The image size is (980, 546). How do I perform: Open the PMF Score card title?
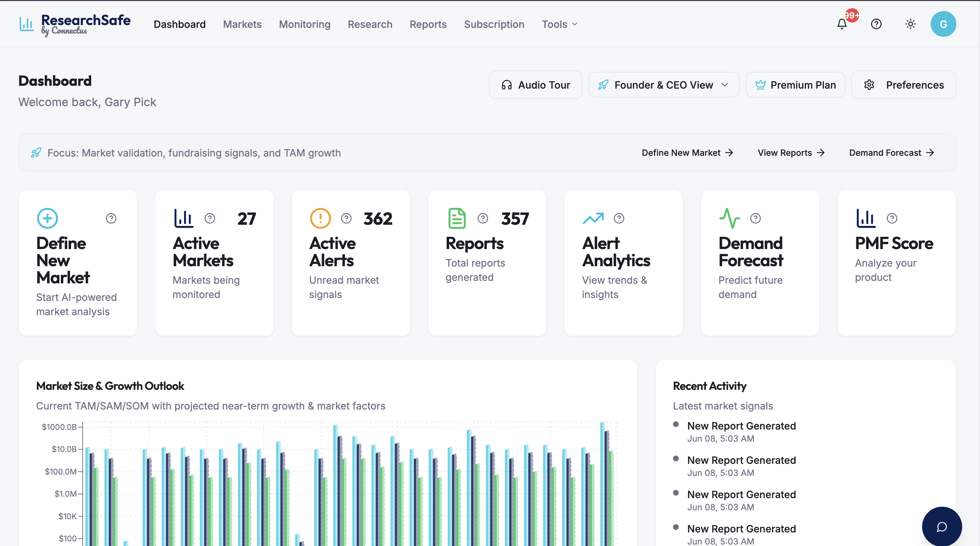pos(894,243)
